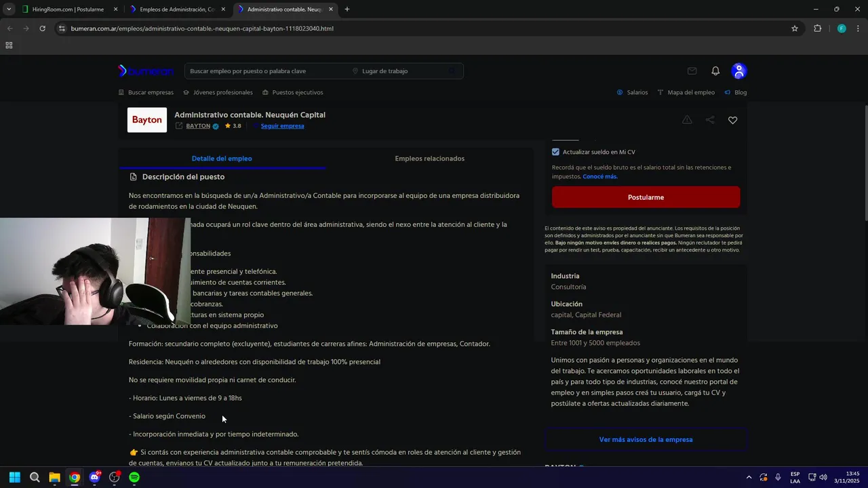Viewport: 868px width, 488px height.
Task: Open Salarios link
Action: point(632,92)
